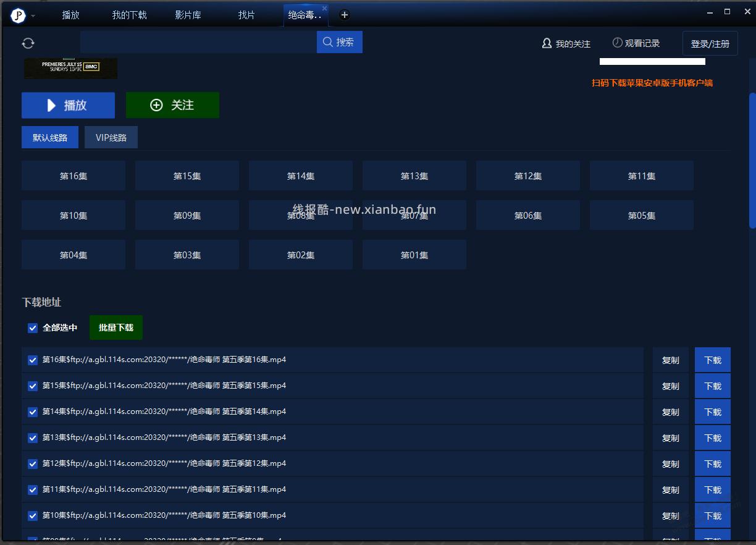
Task: Uncheck the 第14集 download row checkbox
Action: 33,412
